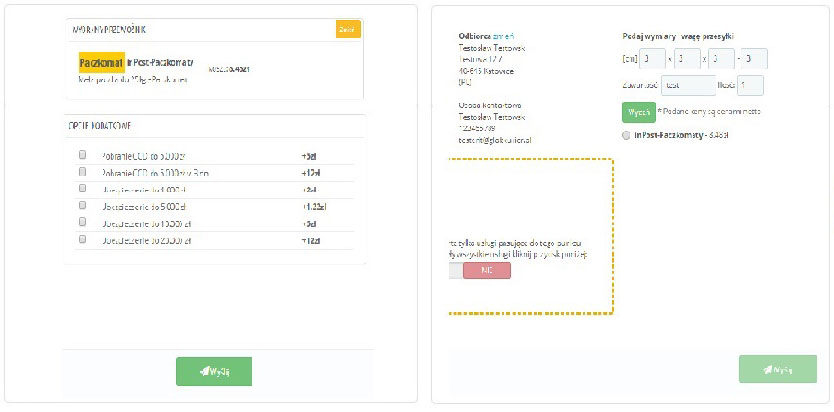Select the second Ubezpieczenie option checkbox
This screenshot has height=412, width=834.
83,206
